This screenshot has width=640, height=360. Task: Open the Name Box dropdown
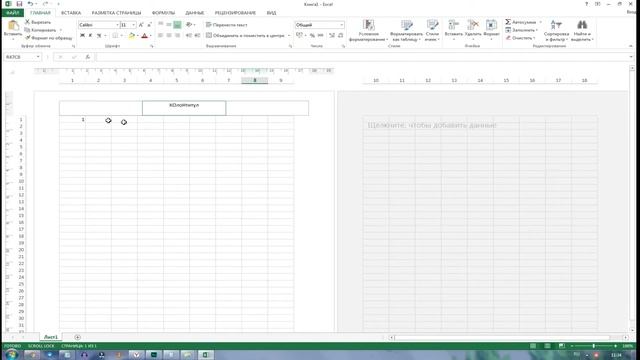click(x=38, y=57)
